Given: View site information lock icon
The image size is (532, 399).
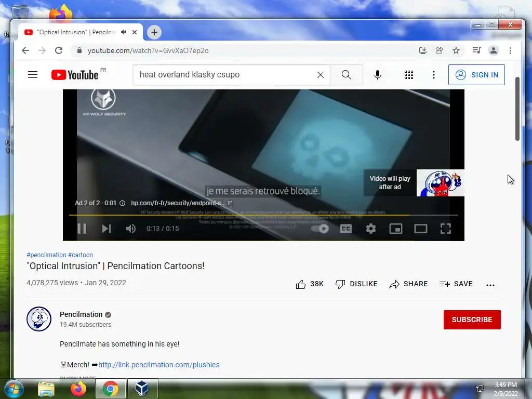Looking at the screenshot, I should tap(79, 50).
